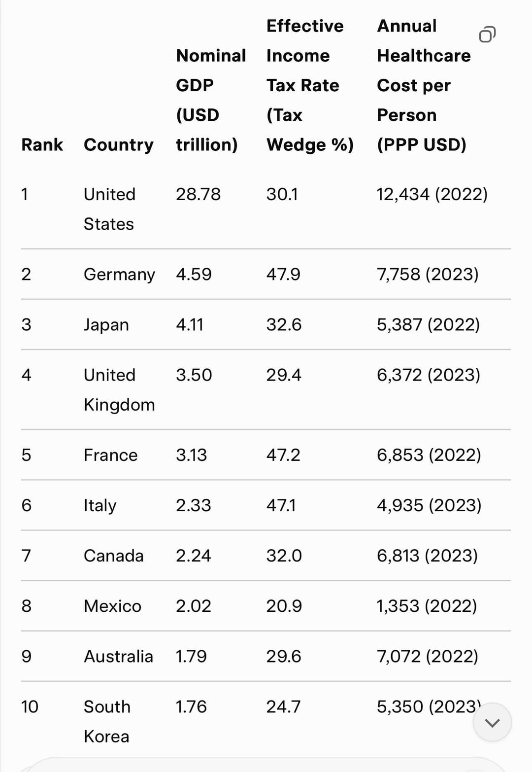Click Mexico's healthcare cost 1,353 (2022)
The image size is (532, 772).
(x=427, y=606)
